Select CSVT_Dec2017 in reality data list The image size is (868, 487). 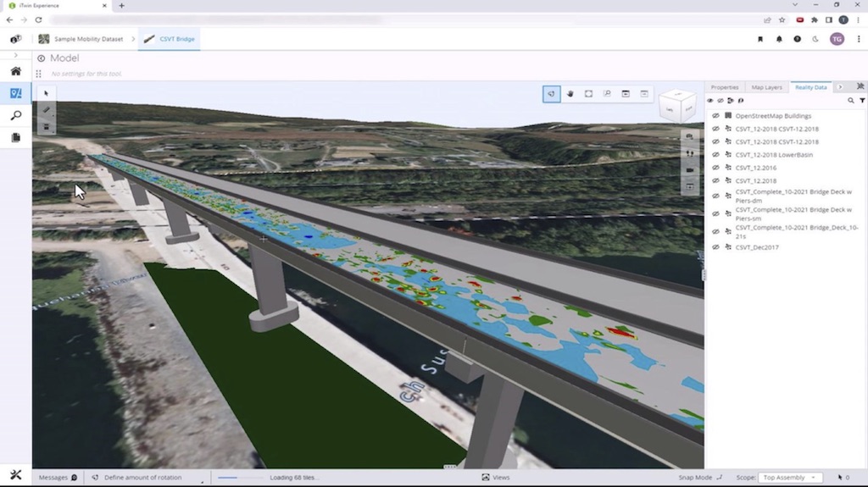[757, 247]
